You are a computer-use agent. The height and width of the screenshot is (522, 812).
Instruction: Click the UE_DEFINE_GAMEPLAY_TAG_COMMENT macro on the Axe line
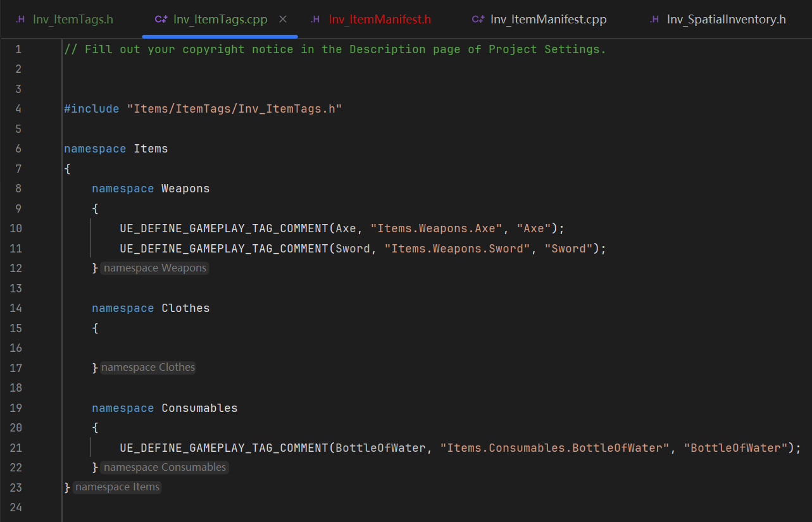pyautogui.click(x=224, y=228)
